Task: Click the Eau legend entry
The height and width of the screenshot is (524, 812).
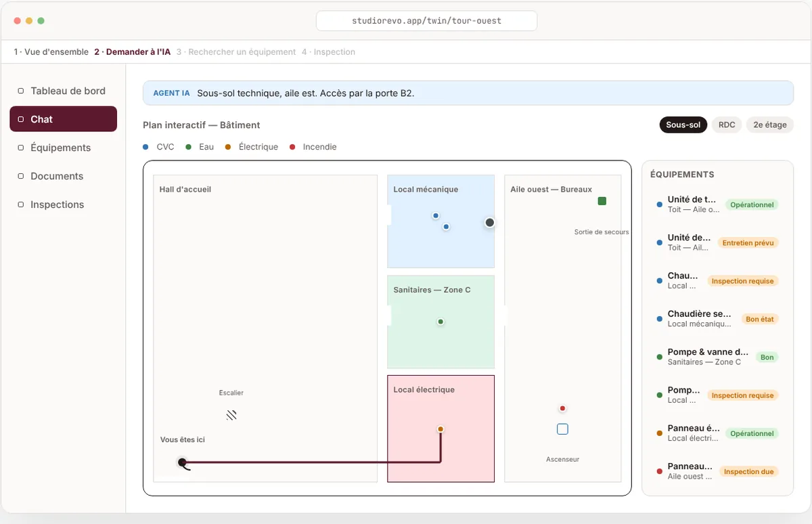Action: (200, 147)
